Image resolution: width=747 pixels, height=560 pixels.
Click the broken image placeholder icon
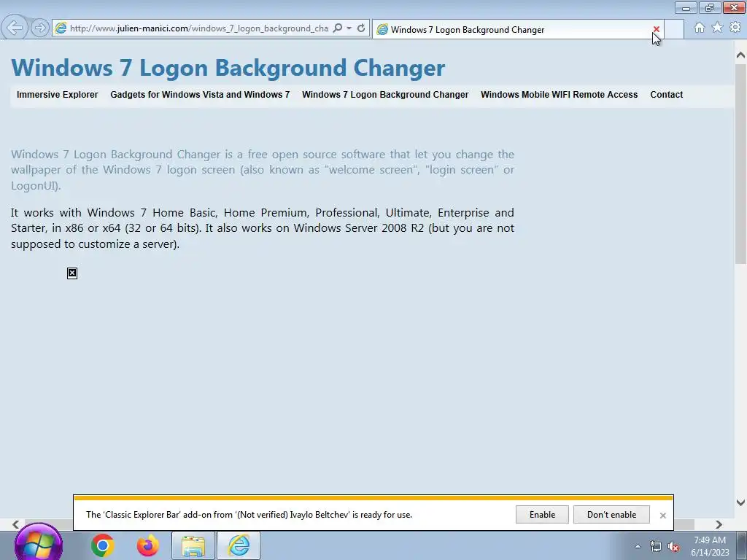coord(72,273)
